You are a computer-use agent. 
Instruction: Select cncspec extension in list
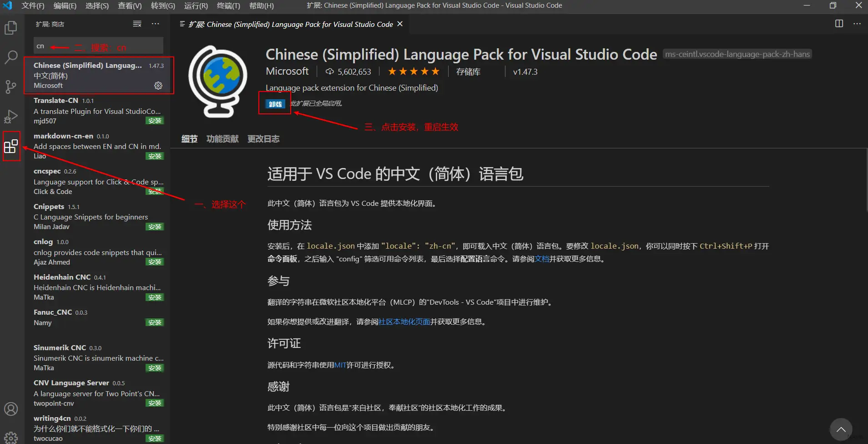98,181
